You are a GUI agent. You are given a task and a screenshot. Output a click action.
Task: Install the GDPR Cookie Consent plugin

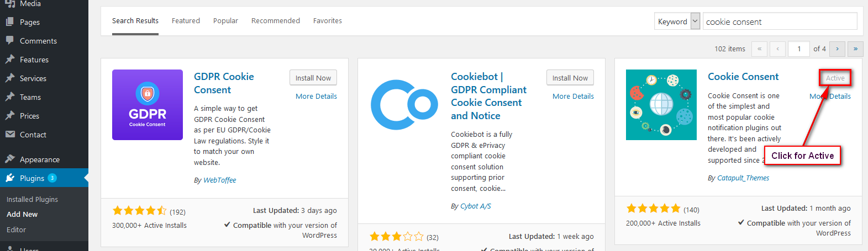[x=313, y=78]
